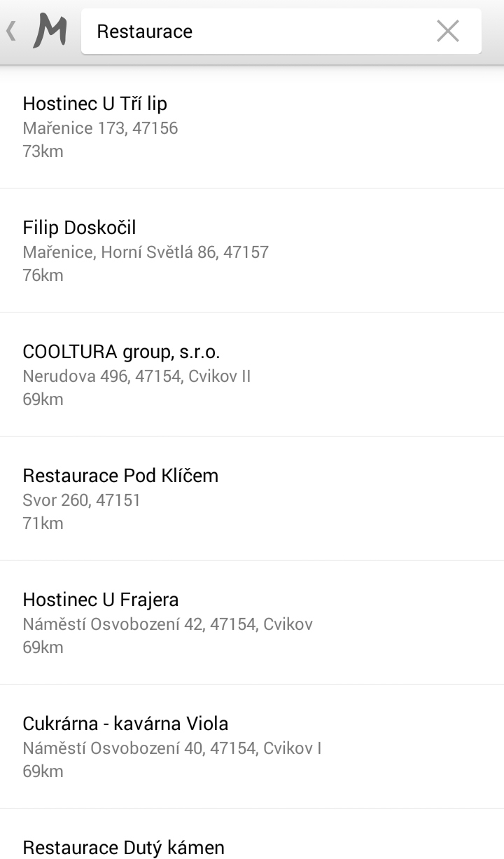Open Restaurace Dutý kámen listing
This screenshot has height=859, width=504.
coord(124,847)
